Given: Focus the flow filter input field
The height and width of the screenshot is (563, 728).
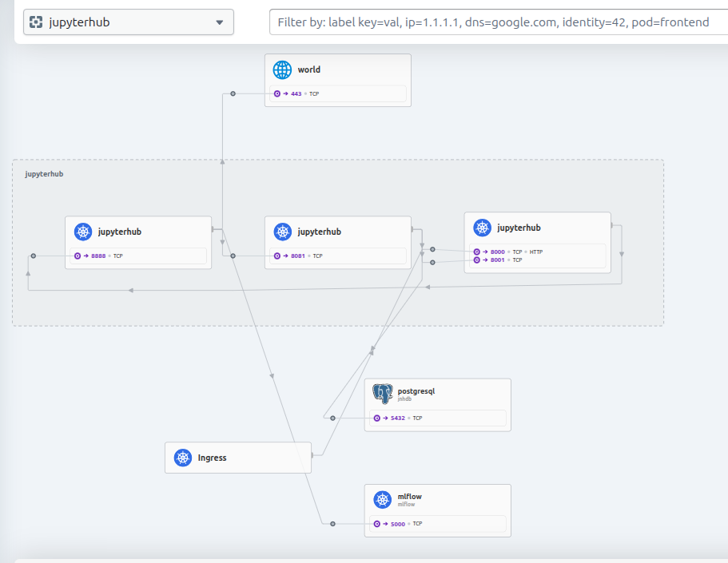Looking at the screenshot, I should 499,22.
